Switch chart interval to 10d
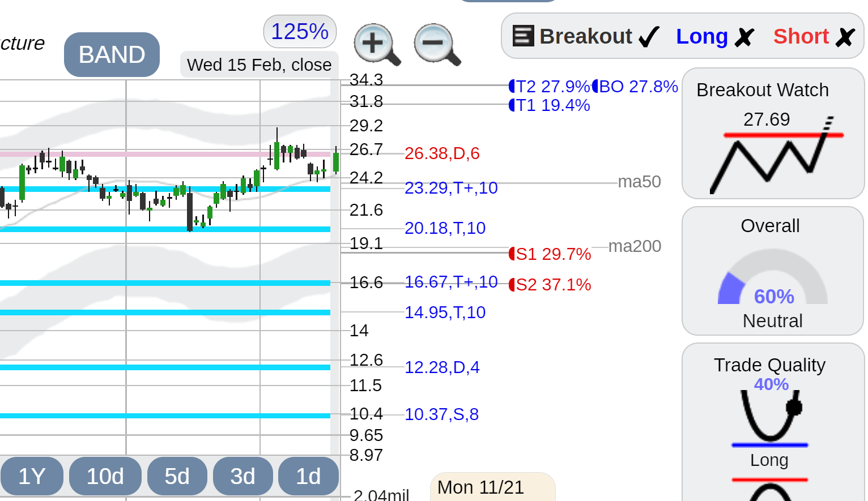 pos(105,476)
